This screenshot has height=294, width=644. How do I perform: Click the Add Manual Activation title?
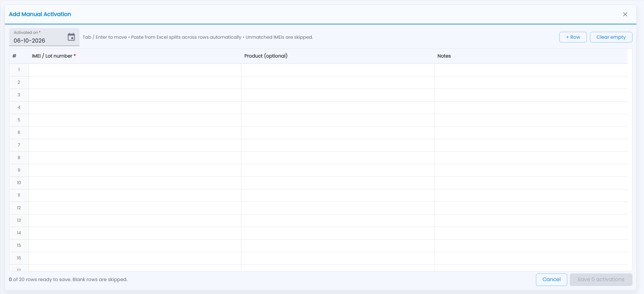coord(40,14)
